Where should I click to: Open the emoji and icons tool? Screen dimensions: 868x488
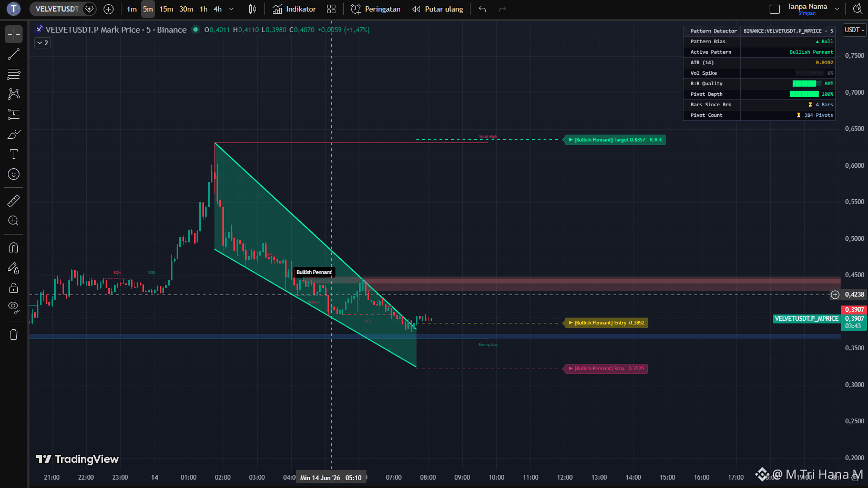(x=14, y=174)
